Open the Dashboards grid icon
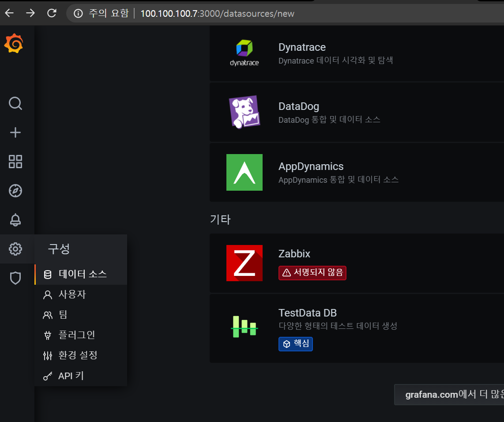 15,162
